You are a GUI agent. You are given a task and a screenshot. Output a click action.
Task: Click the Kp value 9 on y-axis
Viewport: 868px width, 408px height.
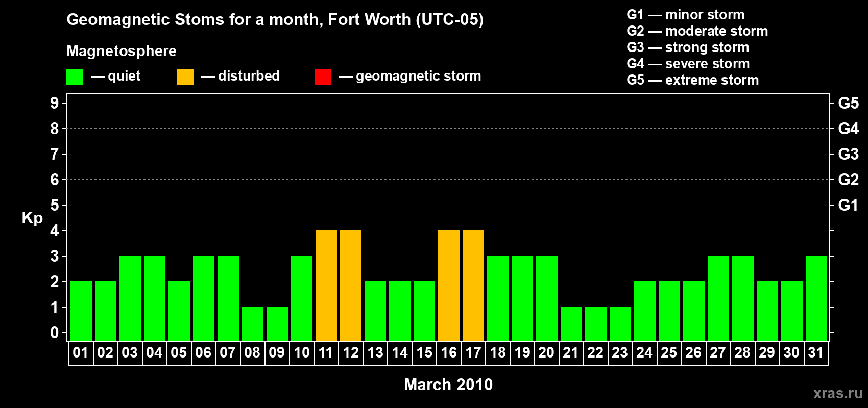tap(55, 103)
